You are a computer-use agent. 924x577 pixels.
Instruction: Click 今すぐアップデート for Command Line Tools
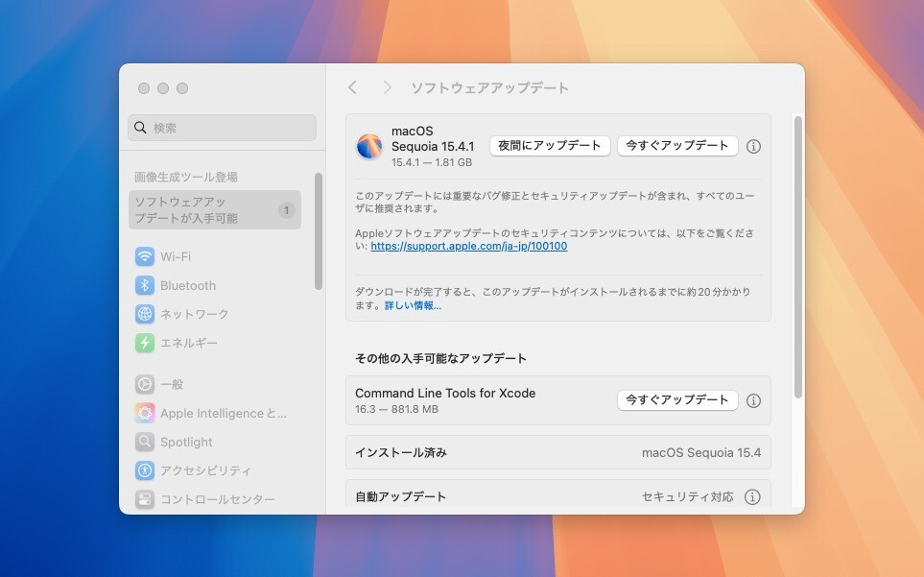677,400
